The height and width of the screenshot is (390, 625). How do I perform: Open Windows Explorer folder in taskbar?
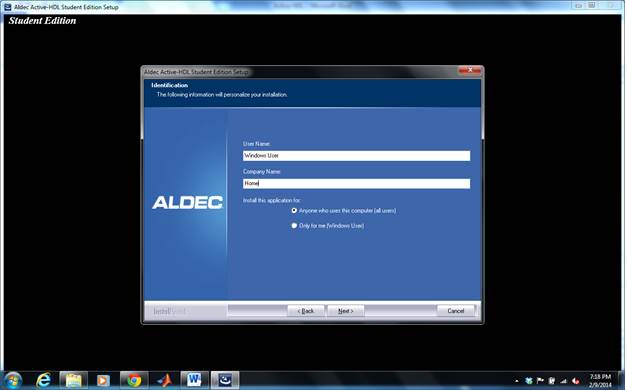coord(73,380)
